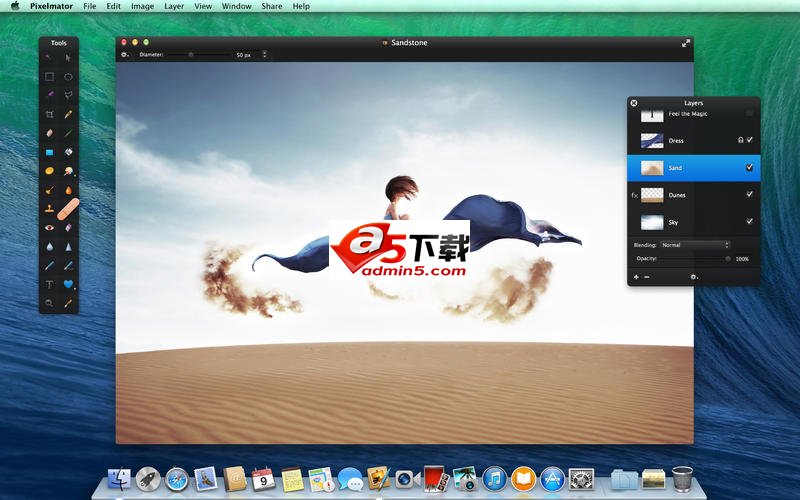
Task: Hide the Dunes layer
Action: [x=749, y=194]
